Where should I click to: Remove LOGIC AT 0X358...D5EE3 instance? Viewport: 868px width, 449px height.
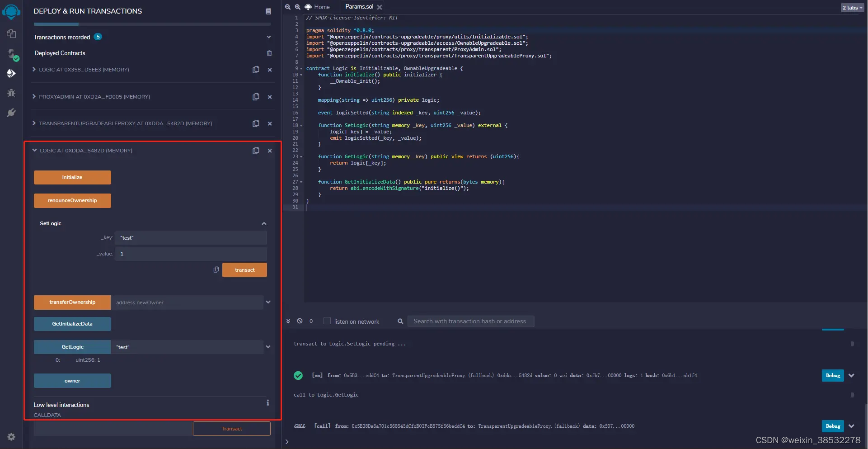click(270, 70)
